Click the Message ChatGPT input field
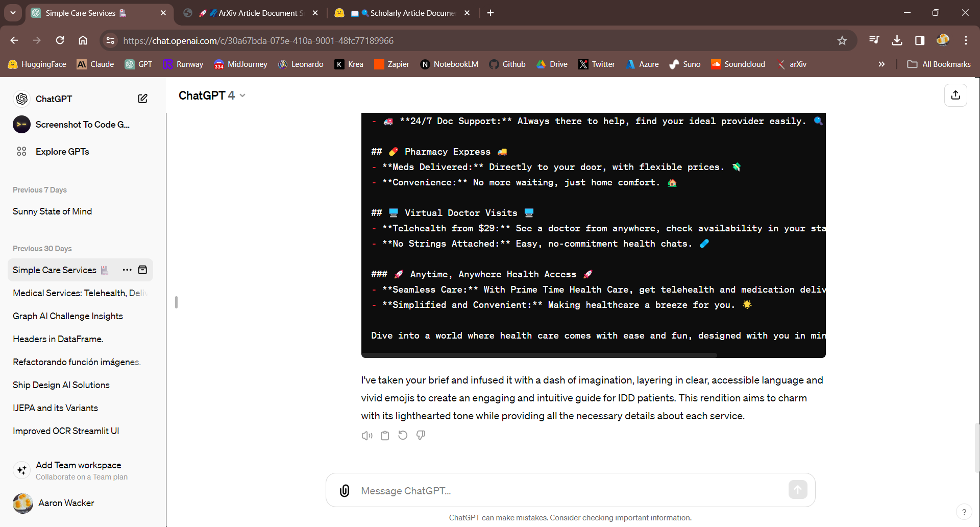 tap(570, 491)
